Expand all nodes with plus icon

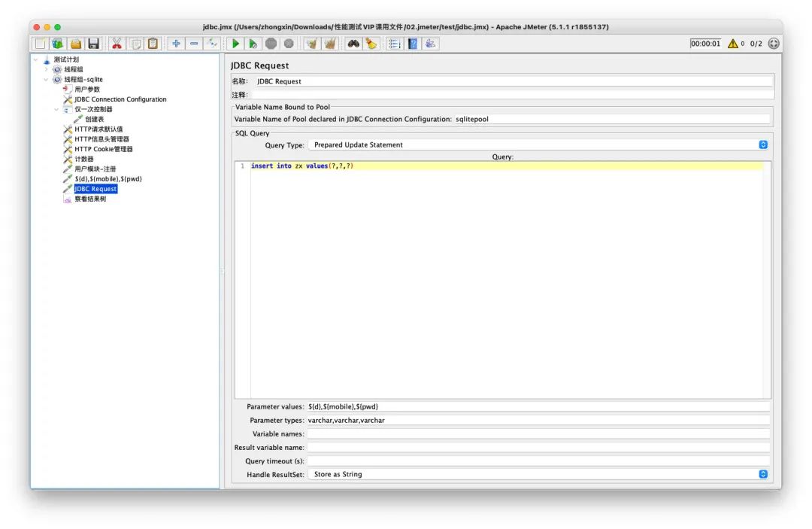tap(176, 44)
